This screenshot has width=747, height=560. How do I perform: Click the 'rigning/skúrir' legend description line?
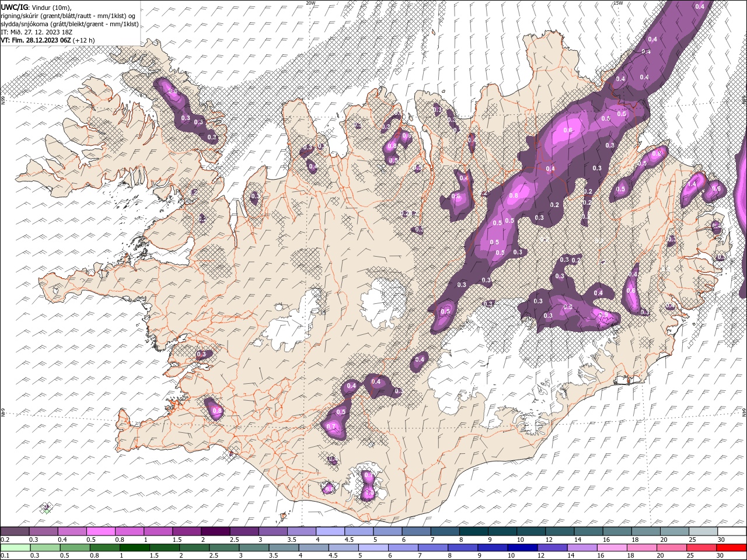(x=68, y=15)
